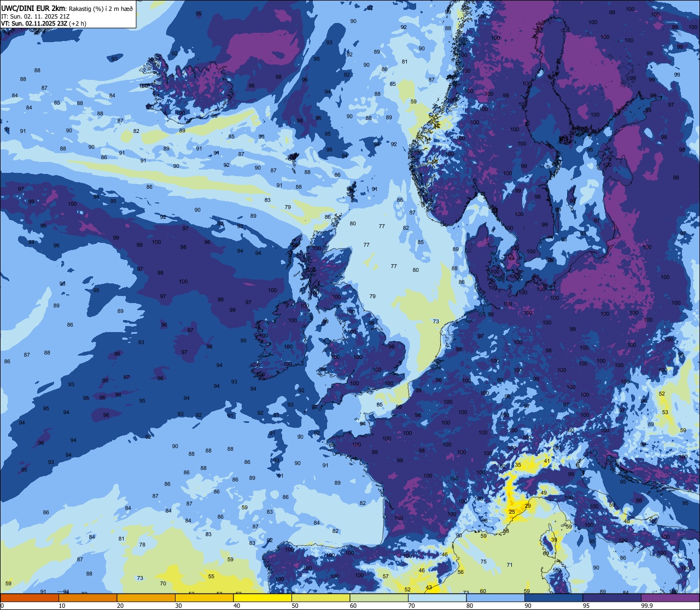The width and height of the screenshot is (700, 610).
Task: Click the light blue 80–90 legend swatch
Action: 495,598
